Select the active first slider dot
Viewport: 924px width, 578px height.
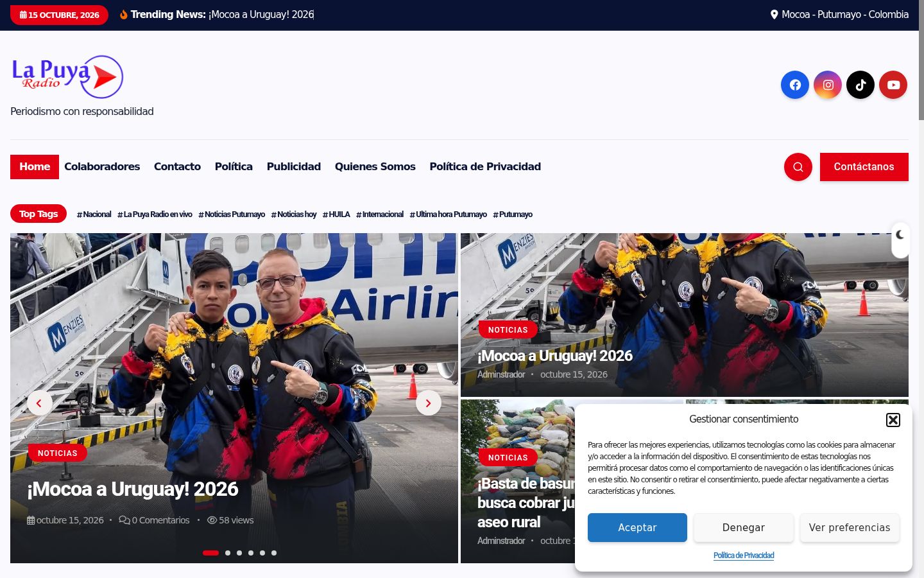(x=210, y=553)
